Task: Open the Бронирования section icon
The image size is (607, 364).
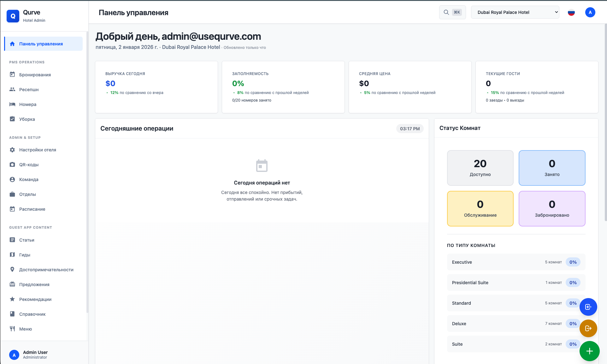Action: (12, 74)
